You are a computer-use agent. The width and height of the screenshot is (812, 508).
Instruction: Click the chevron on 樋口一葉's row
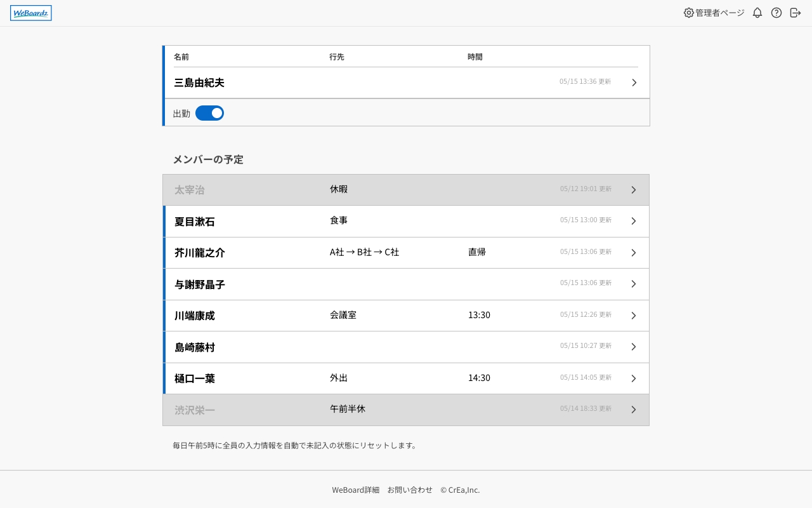coord(633,378)
